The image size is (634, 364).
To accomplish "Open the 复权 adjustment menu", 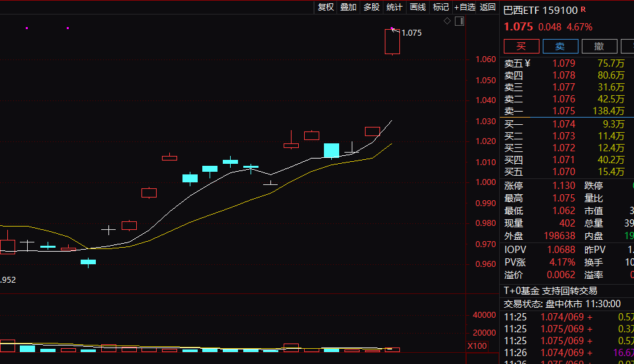I will (326, 7).
